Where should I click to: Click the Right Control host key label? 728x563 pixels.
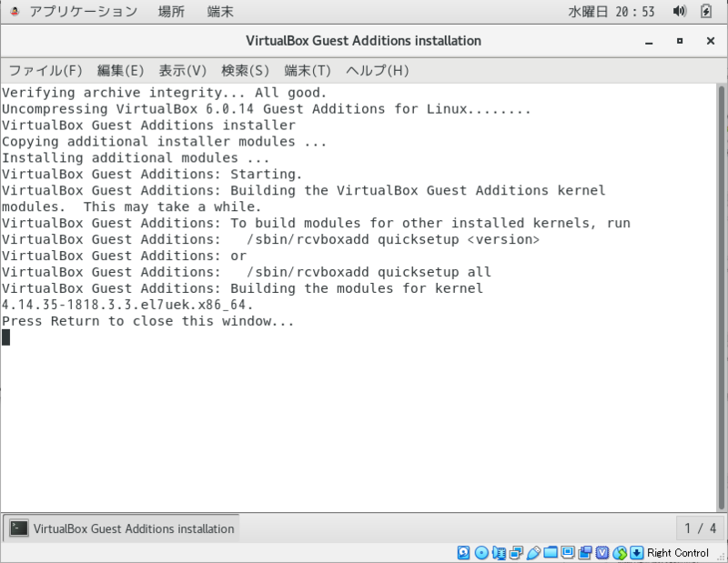click(x=678, y=552)
